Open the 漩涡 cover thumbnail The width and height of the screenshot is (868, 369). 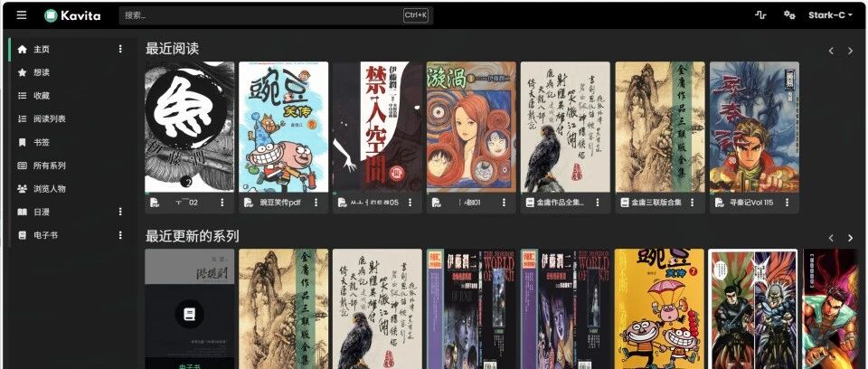[x=471, y=127]
